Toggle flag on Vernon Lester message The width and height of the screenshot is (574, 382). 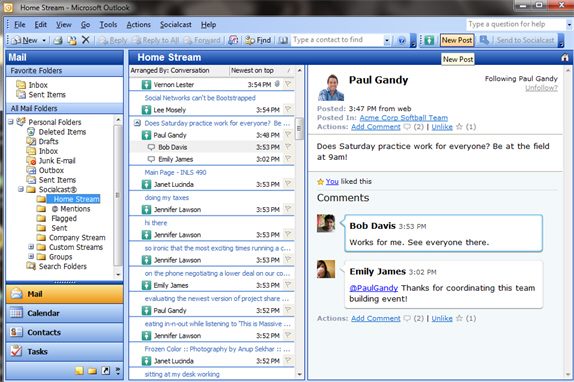(x=288, y=85)
